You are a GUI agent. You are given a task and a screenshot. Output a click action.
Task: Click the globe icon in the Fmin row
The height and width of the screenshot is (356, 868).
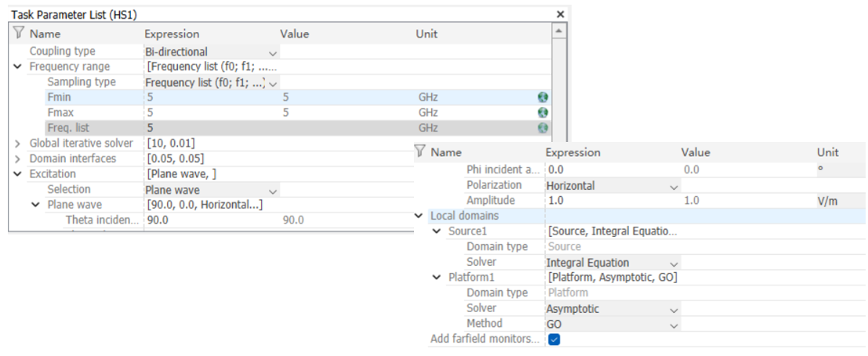point(543,97)
